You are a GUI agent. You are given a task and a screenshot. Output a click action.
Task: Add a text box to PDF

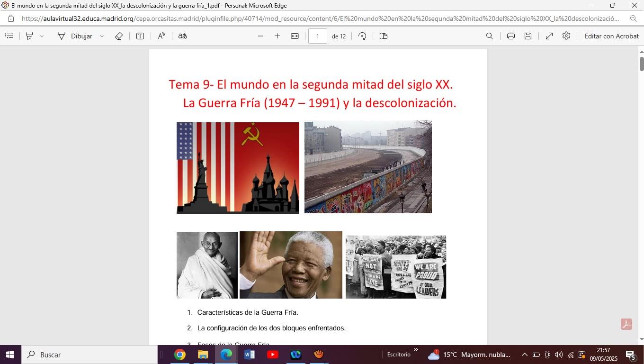140,36
